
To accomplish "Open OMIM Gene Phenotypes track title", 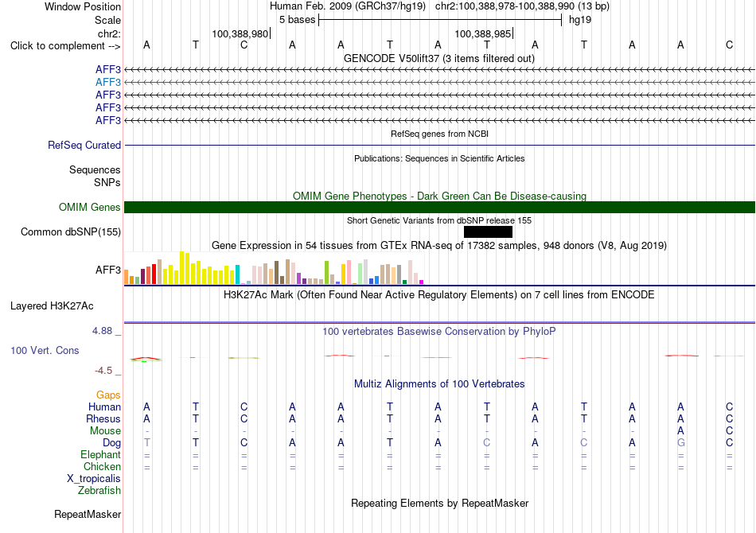I will click(x=439, y=196).
